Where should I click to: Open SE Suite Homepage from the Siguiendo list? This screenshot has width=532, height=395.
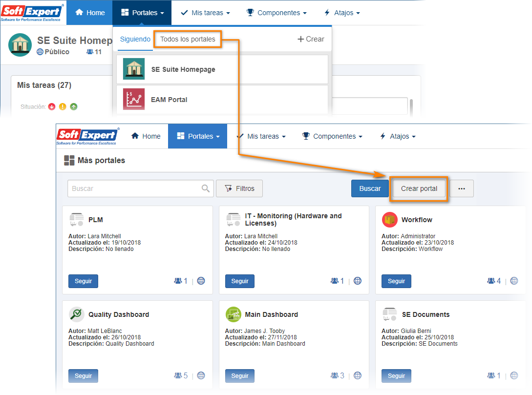(222, 69)
